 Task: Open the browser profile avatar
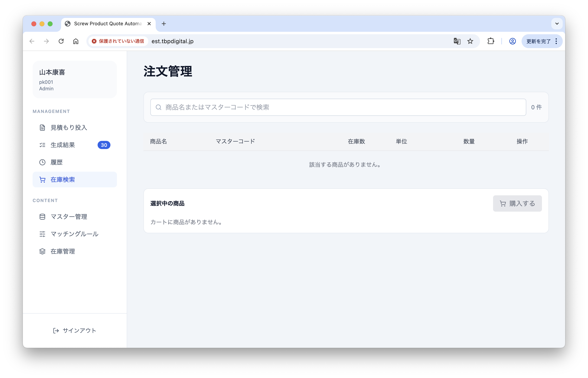[x=512, y=41]
